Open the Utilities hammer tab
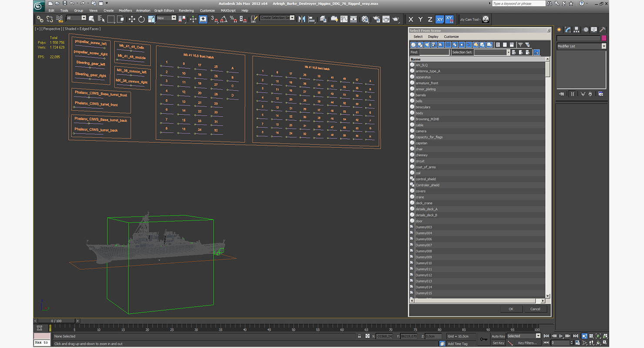This screenshot has width=644, height=348. point(603,30)
